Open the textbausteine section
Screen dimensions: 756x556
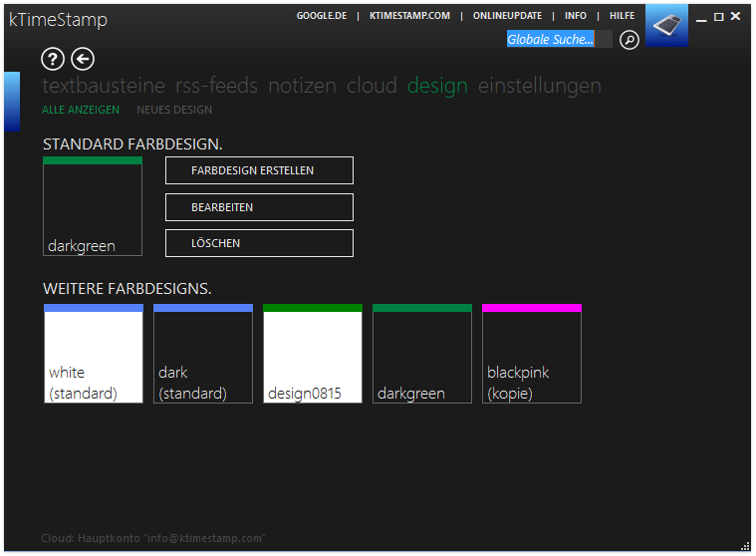click(x=104, y=86)
